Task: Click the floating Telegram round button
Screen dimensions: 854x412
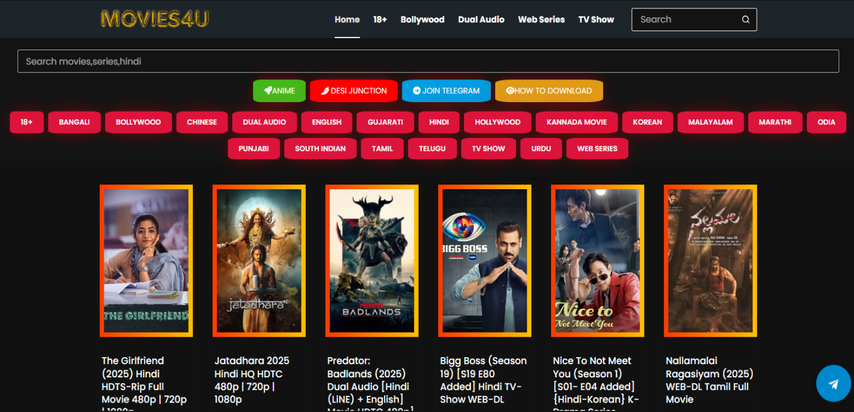Action: [x=833, y=383]
